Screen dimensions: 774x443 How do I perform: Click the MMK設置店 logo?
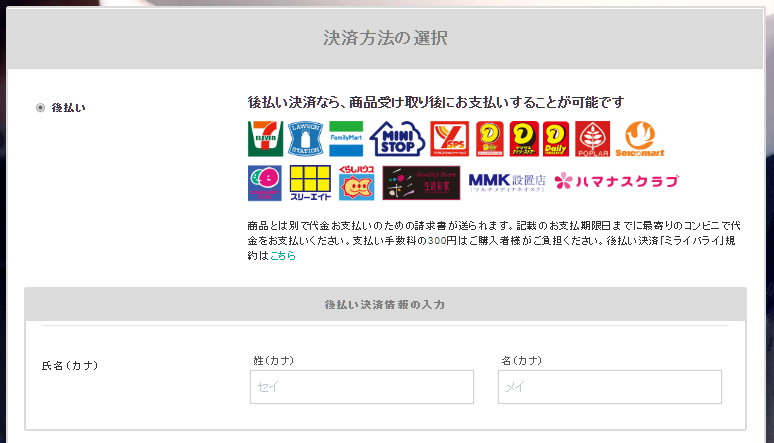(x=507, y=182)
